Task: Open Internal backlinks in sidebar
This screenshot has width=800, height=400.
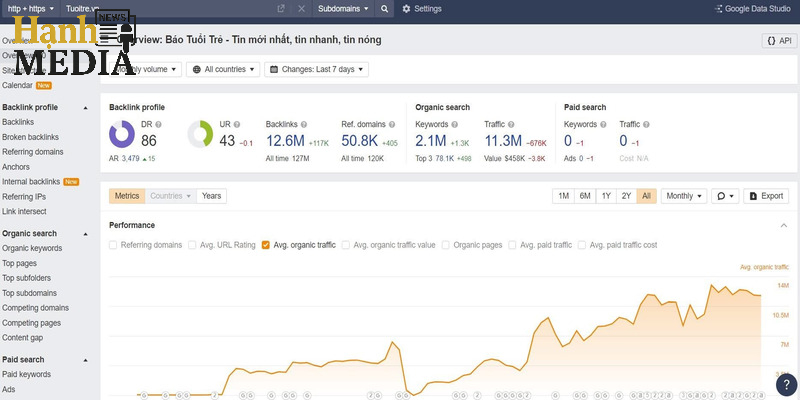Action: tap(31, 182)
